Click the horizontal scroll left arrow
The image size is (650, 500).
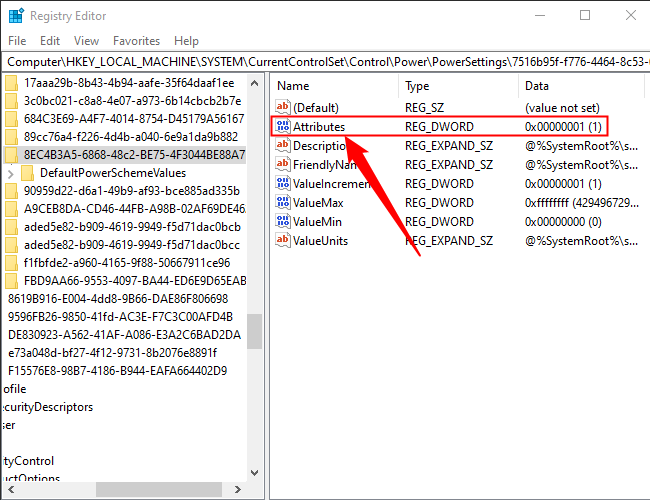[x=11, y=489]
